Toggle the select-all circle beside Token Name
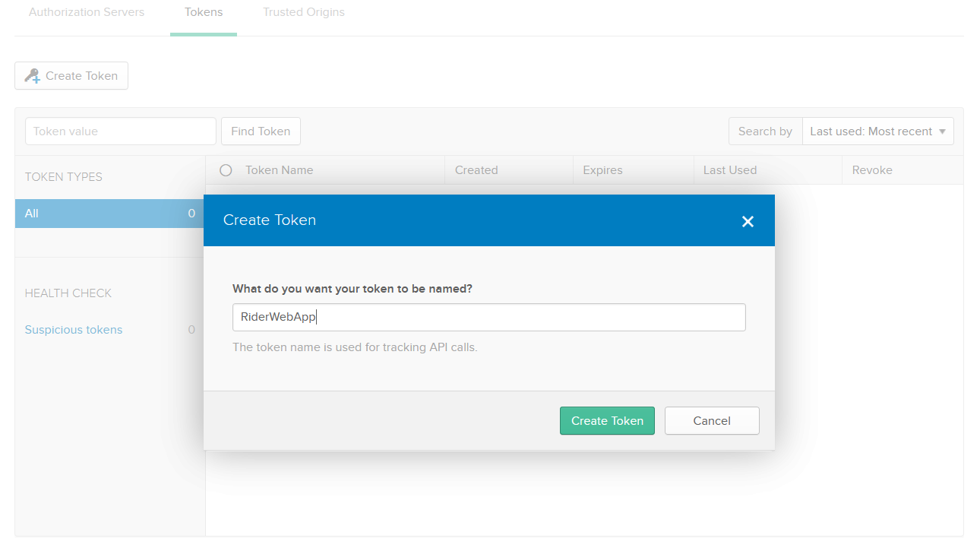This screenshot has height=551, width=980. pyautogui.click(x=226, y=170)
